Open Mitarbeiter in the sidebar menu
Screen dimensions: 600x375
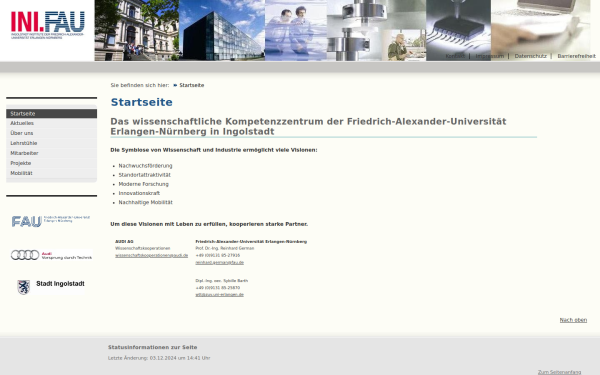(51, 153)
